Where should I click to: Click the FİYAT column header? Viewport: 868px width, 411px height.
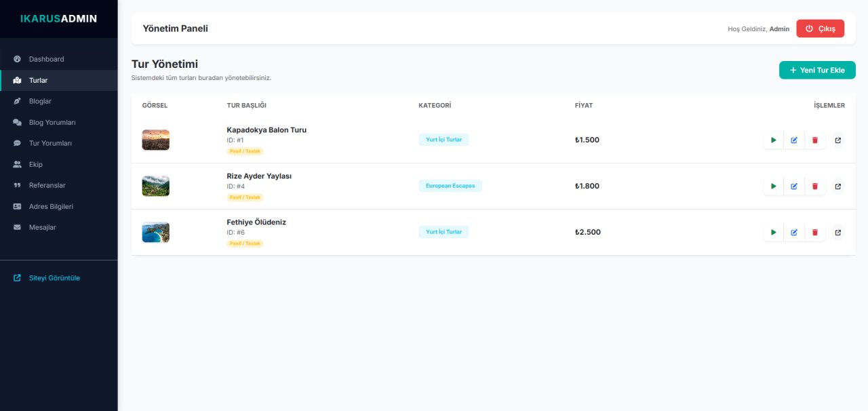(x=584, y=106)
